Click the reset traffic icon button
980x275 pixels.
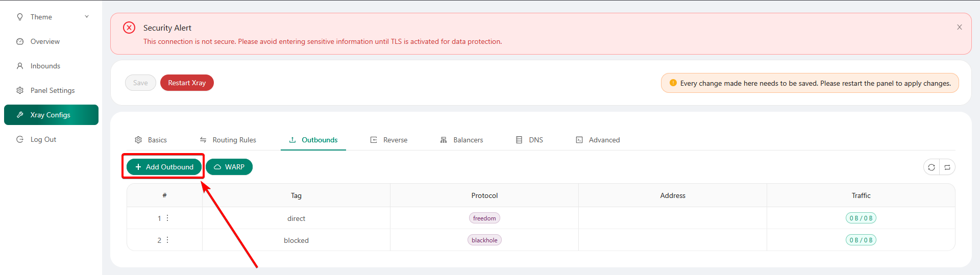[x=947, y=167]
